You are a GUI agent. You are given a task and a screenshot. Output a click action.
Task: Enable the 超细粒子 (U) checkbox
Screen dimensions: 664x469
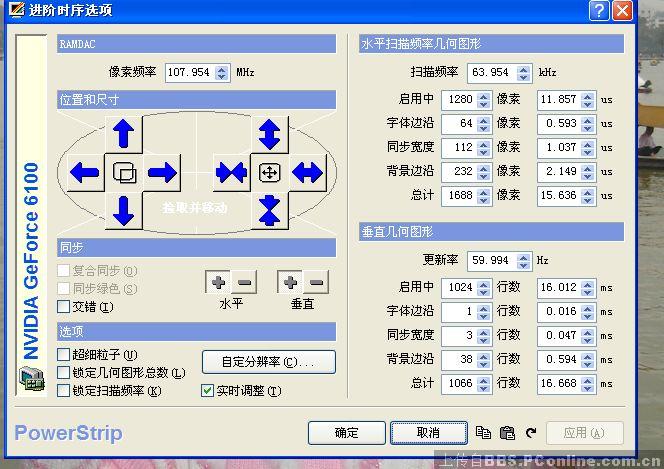point(64,355)
